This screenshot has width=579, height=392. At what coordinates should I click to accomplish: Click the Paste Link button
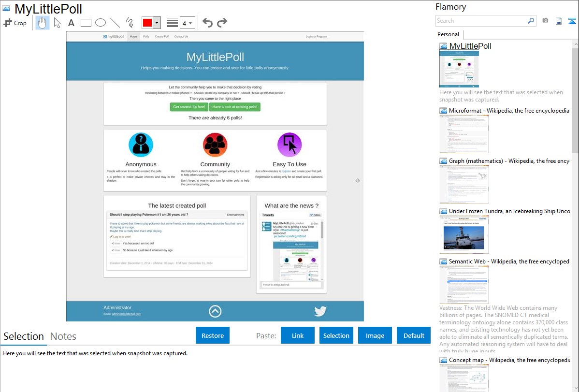click(x=298, y=335)
